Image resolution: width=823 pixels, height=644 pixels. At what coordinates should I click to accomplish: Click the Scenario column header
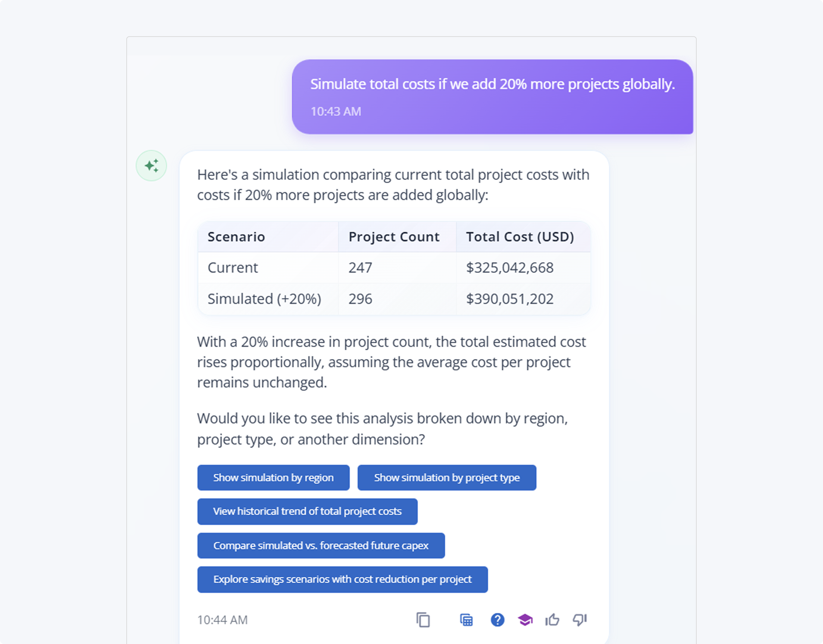236,237
